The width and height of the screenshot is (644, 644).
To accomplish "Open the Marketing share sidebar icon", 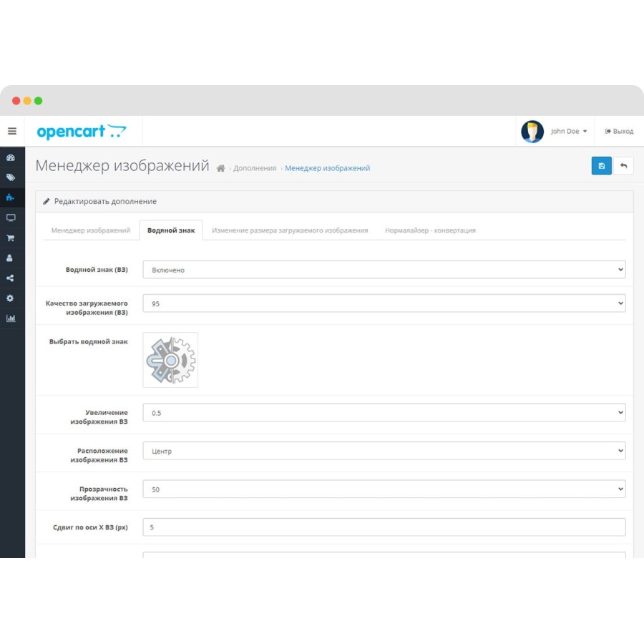I will point(10,278).
